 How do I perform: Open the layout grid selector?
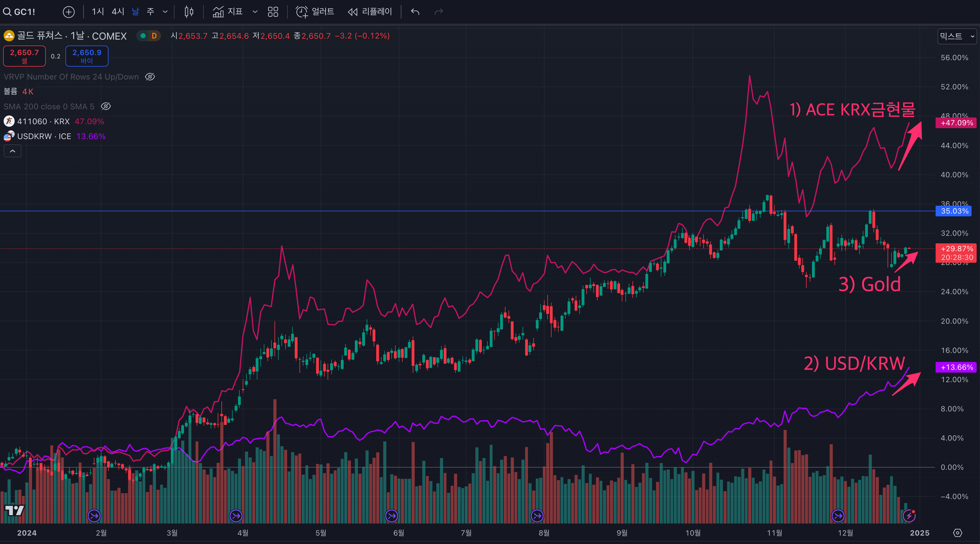pyautogui.click(x=273, y=12)
